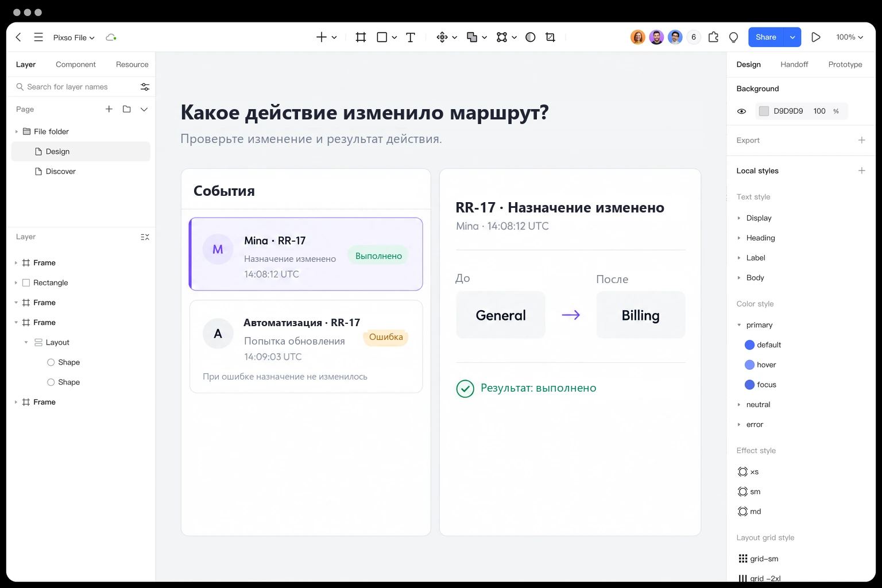
Task: Start the prototype presentation play button
Action: (x=815, y=37)
